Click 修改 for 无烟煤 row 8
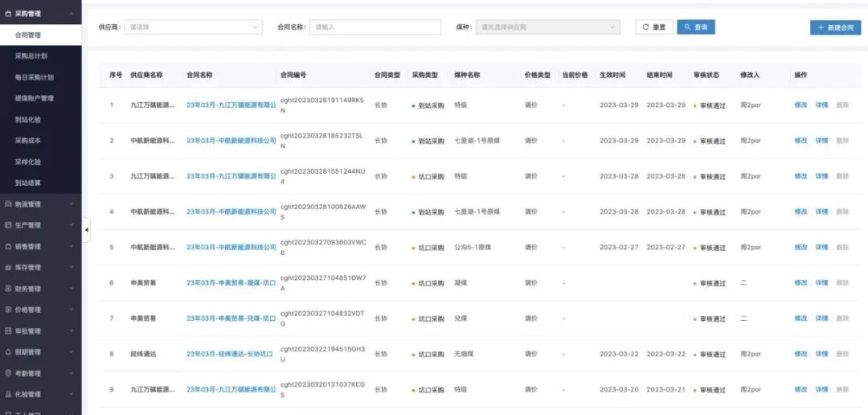The height and width of the screenshot is (415, 868). pos(800,354)
